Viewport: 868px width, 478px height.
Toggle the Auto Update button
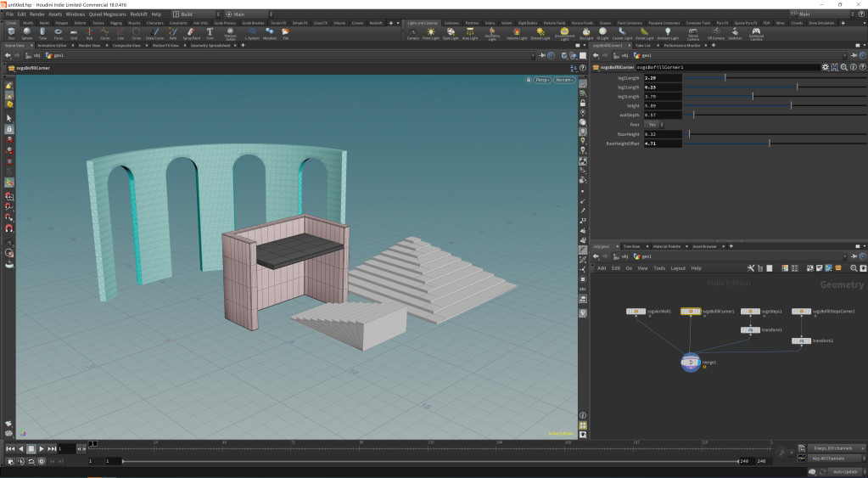[x=843, y=470]
